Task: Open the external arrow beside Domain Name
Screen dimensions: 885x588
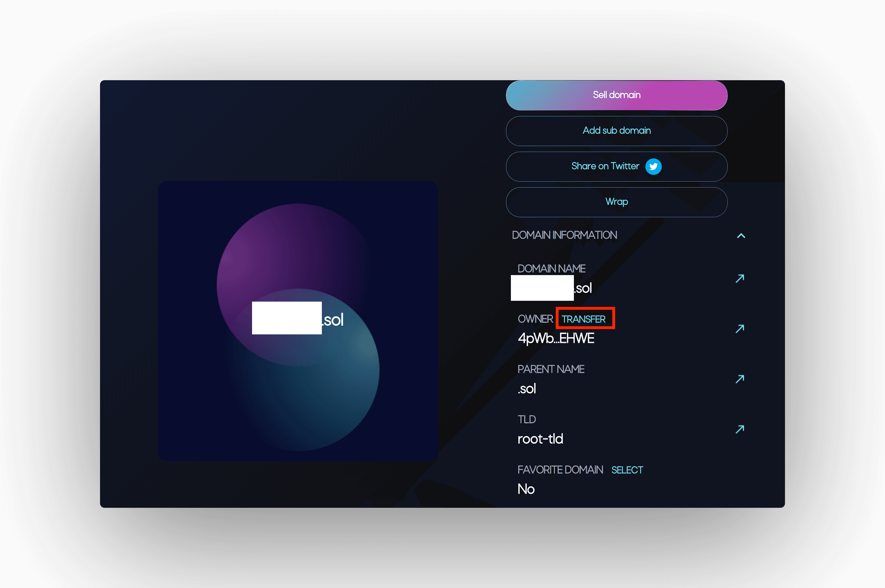Action: pos(739,279)
